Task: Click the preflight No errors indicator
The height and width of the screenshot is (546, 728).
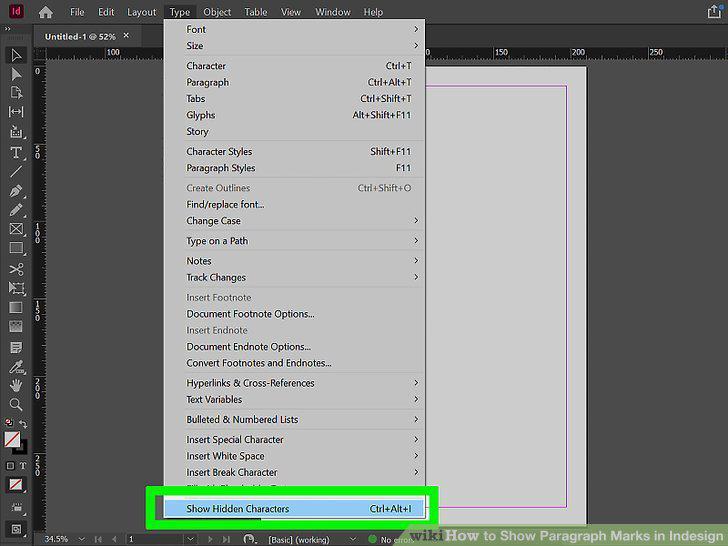Action: pyautogui.click(x=391, y=540)
